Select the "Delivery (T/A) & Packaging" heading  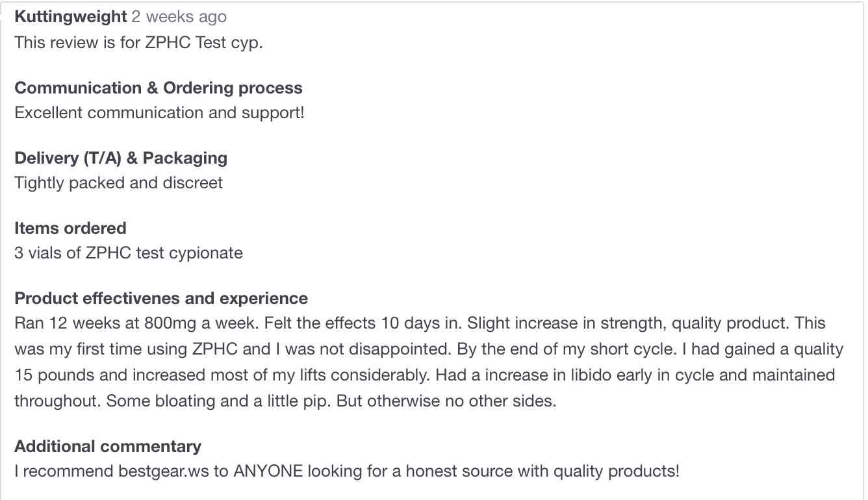[121, 158]
